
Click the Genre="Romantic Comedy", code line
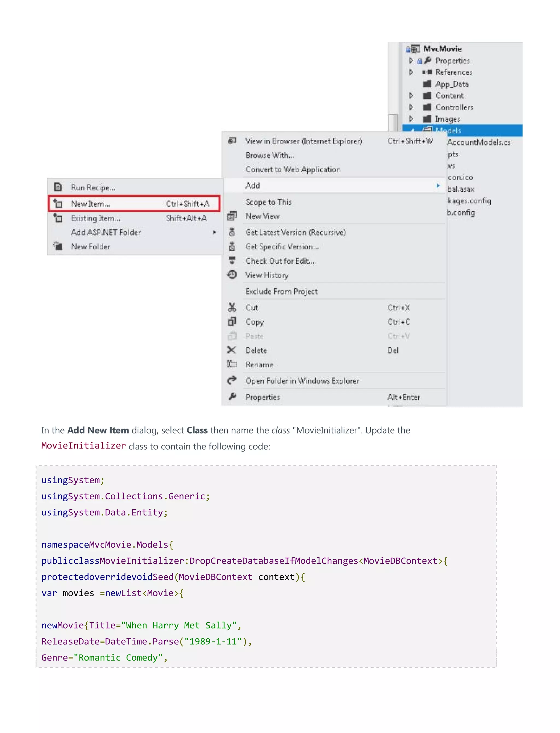104,658
